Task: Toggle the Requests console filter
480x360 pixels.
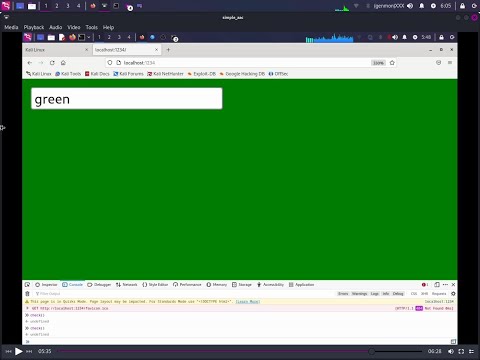Action: point(439,294)
